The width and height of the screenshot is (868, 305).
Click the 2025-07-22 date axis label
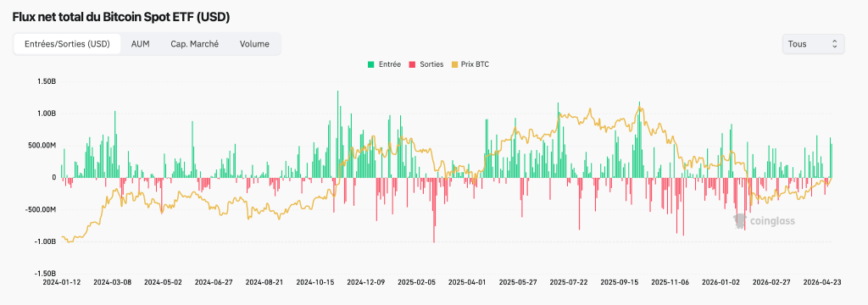pos(569,281)
